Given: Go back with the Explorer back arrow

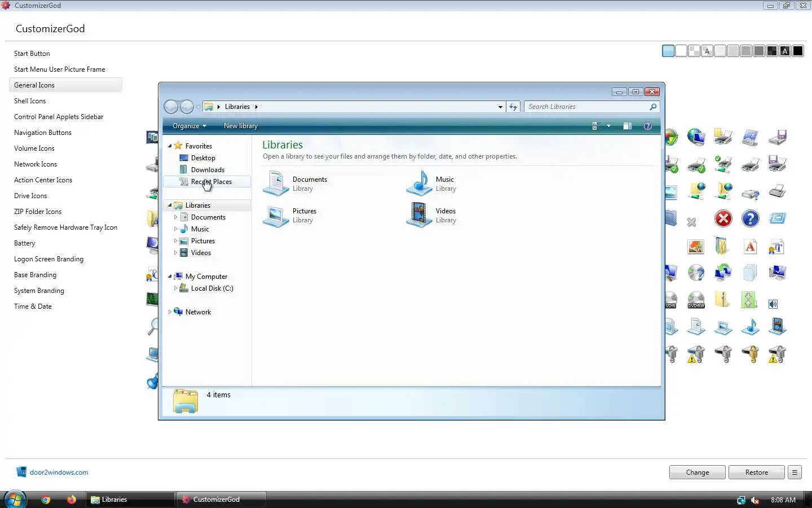Looking at the screenshot, I should (x=171, y=107).
